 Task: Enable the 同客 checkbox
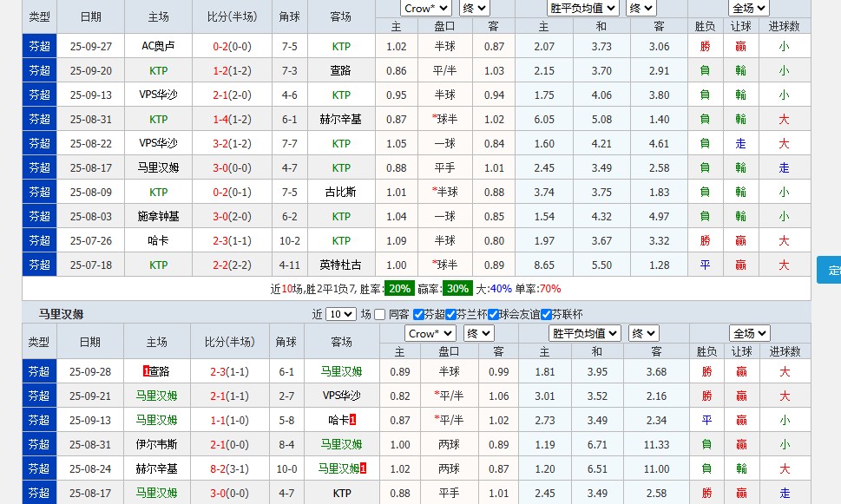point(380,314)
